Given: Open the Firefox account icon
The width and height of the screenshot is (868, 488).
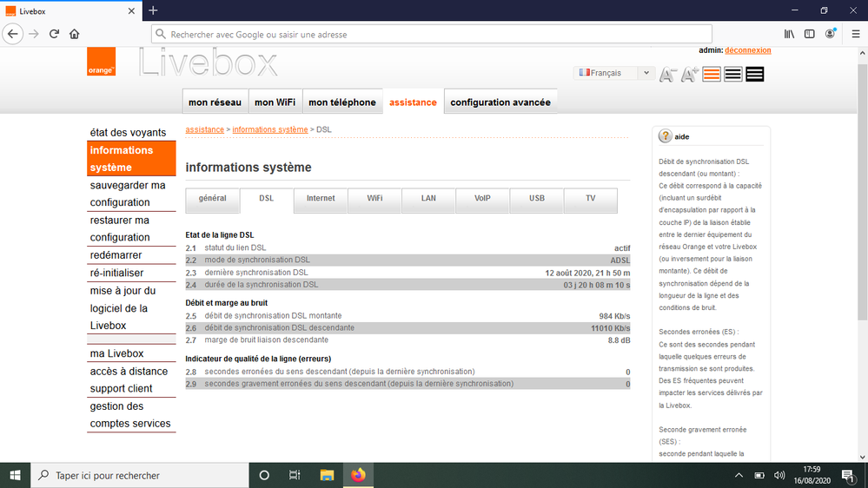Looking at the screenshot, I should point(830,34).
